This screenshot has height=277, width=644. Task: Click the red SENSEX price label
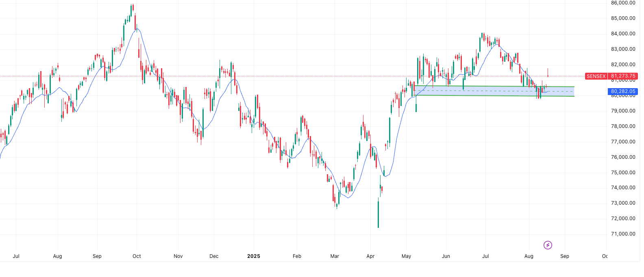point(596,76)
